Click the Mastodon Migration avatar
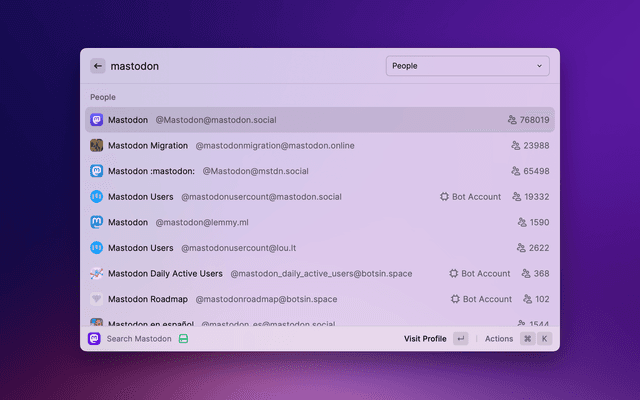 [97, 146]
